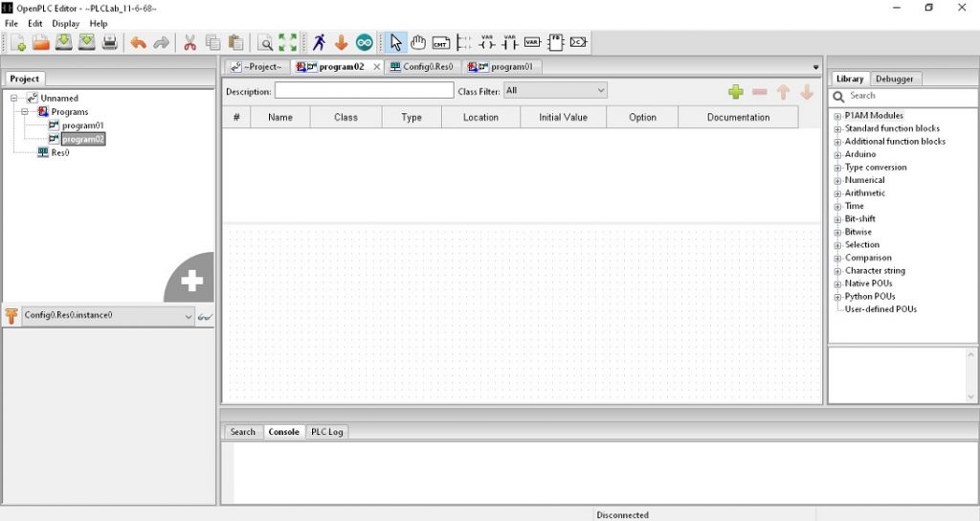Open the Class Filter dropdown
The image size is (980, 521).
pos(555,91)
